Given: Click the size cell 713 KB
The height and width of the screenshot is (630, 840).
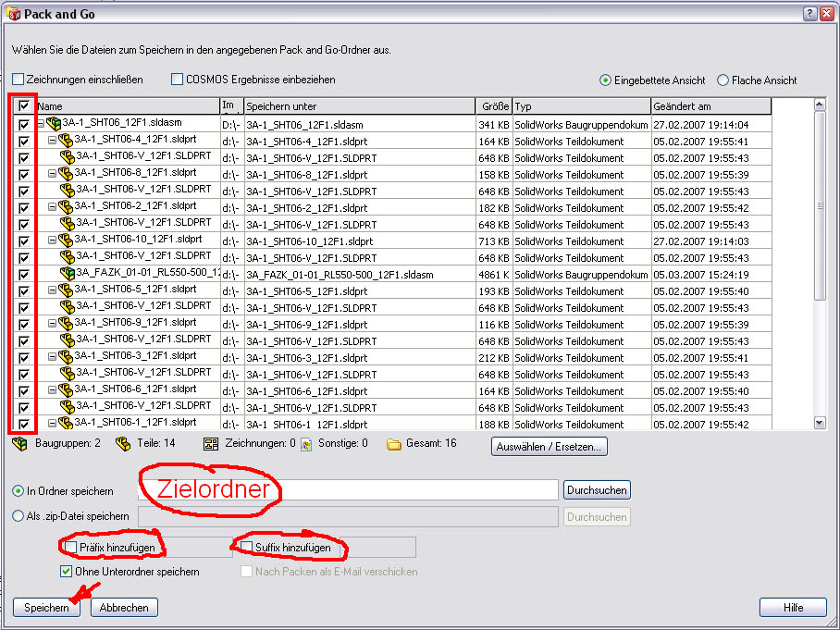Looking at the screenshot, I should point(494,241).
